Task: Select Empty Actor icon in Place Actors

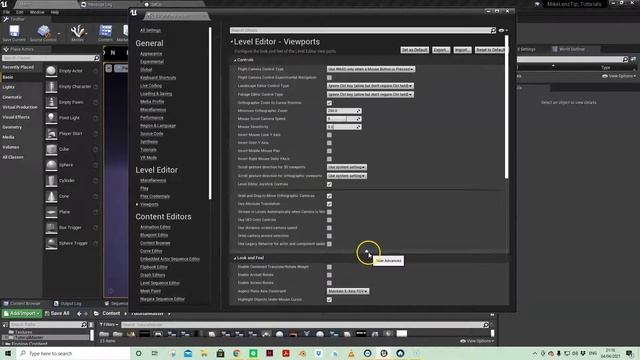Action: point(51,71)
